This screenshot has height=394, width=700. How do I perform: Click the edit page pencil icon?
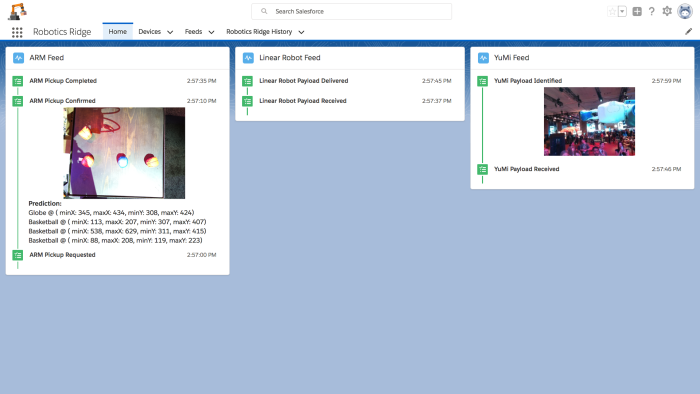click(x=688, y=32)
